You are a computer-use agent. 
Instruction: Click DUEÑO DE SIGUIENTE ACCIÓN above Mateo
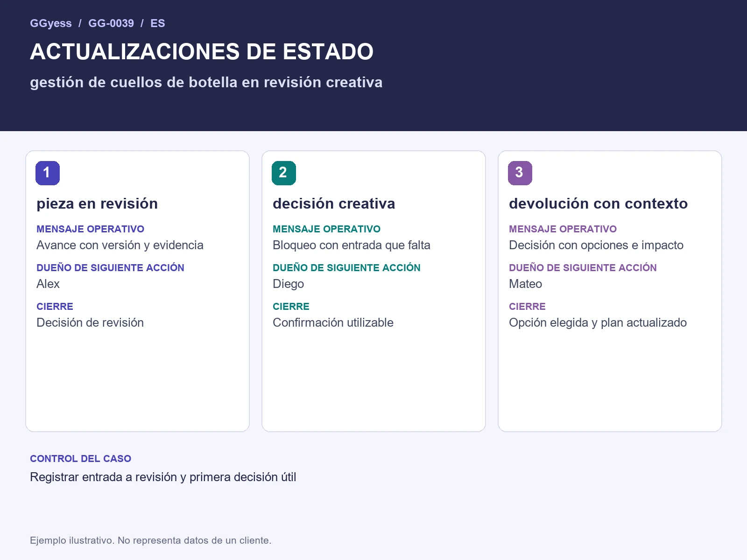(x=583, y=267)
